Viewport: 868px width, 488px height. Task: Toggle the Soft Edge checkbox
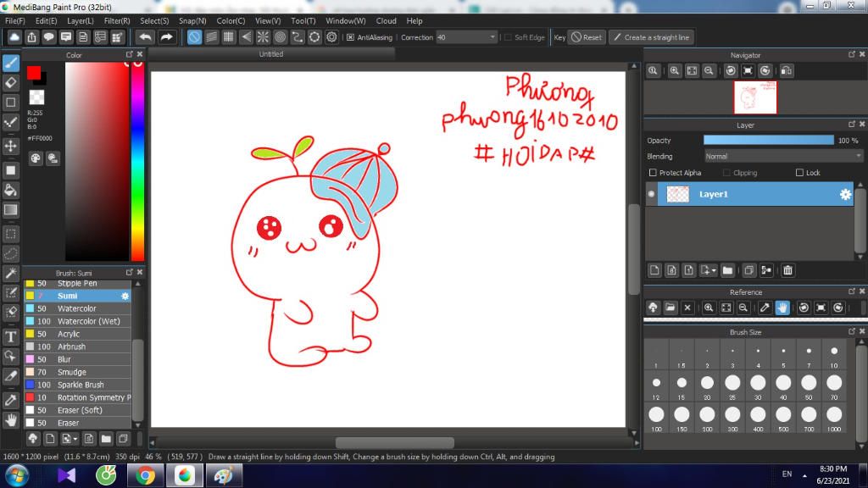tap(509, 37)
